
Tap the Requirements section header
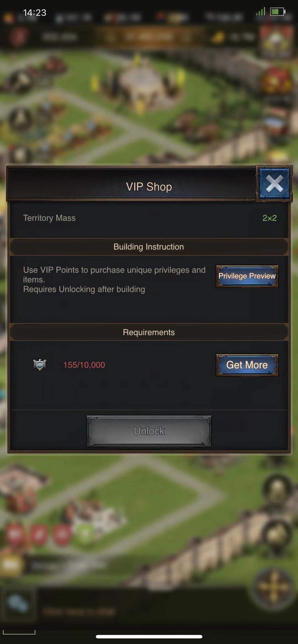click(149, 332)
